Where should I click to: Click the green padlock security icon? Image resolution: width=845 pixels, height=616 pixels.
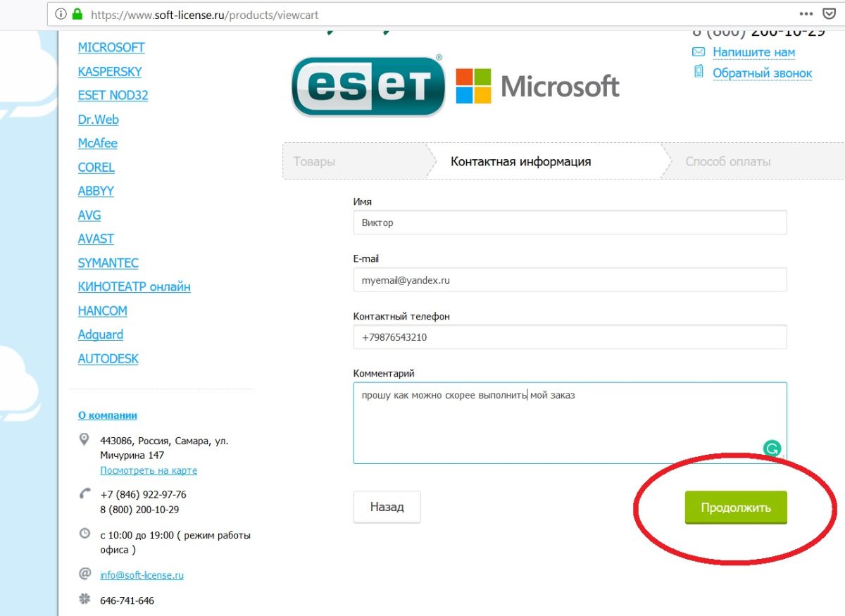pyautogui.click(x=77, y=14)
